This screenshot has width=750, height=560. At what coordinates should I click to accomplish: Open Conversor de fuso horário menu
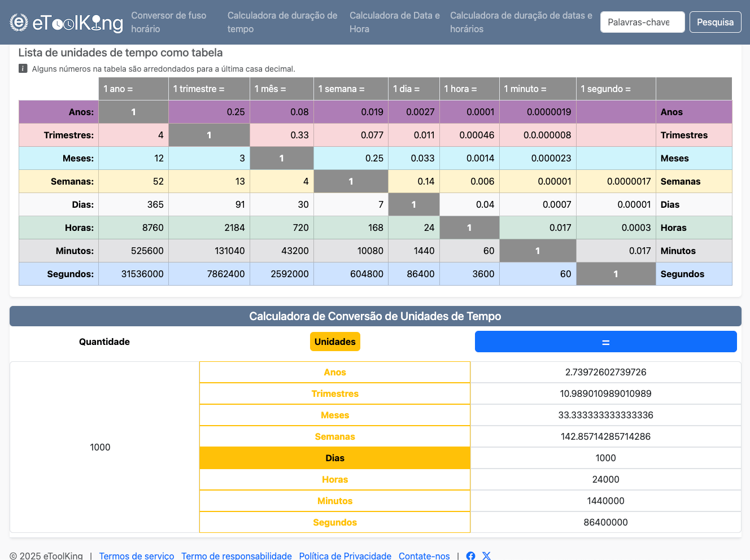[168, 22]
